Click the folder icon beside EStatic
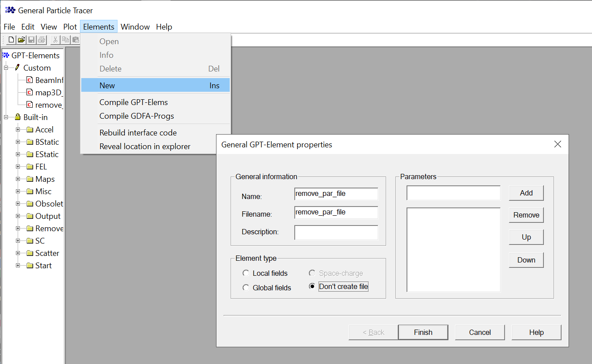Screen dimensions: 592x364 [x=30, y=154]
